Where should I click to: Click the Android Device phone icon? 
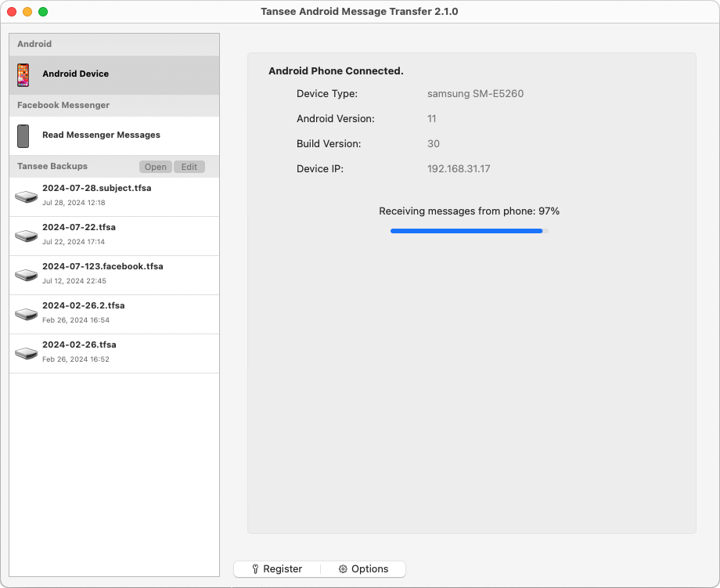pos(23,75)
